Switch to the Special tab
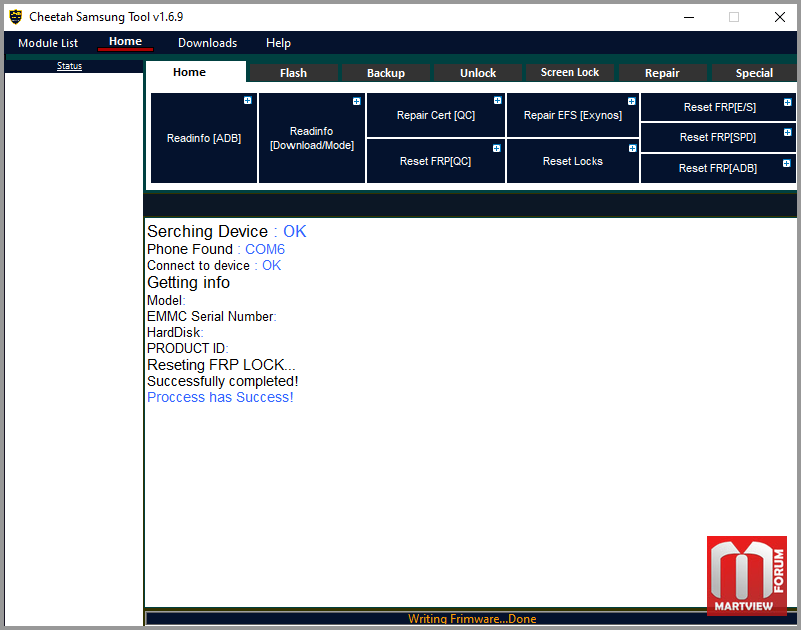 coord(754,73)
